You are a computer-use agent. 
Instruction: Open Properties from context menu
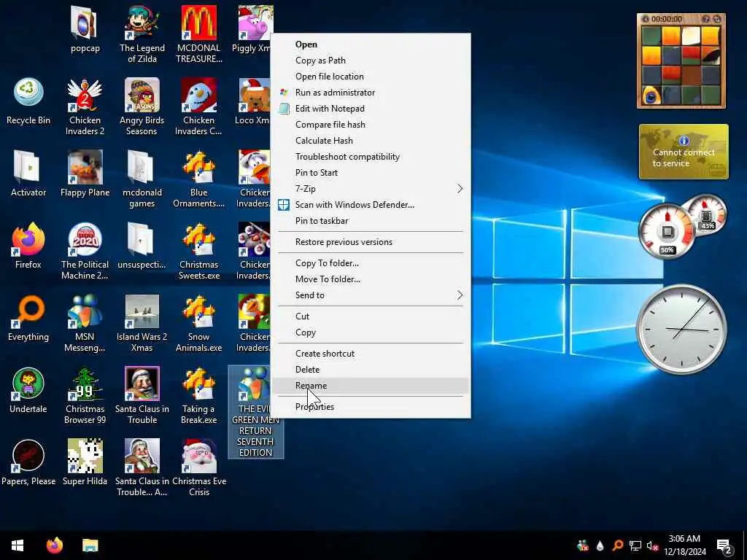371,407
